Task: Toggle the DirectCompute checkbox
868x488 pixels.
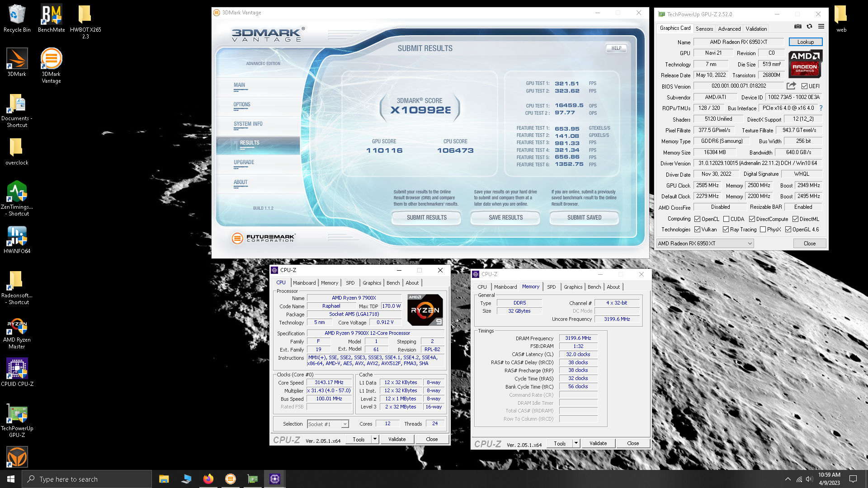Action: [x=752, y=219]
